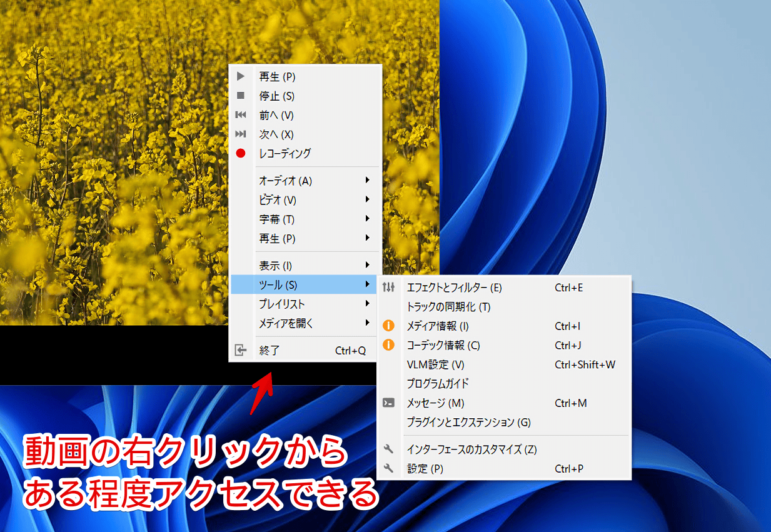Click the orange icon beside コーデック情報
771x532 pixels.
(388, 345)
